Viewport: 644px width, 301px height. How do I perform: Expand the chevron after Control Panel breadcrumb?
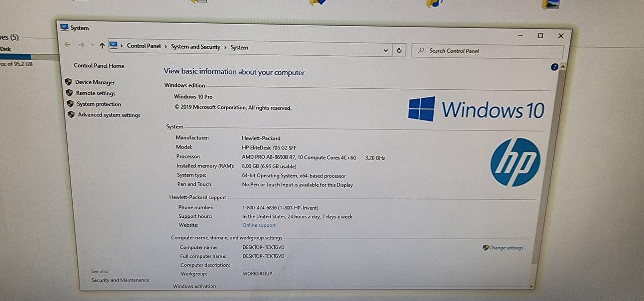[166, 46]
